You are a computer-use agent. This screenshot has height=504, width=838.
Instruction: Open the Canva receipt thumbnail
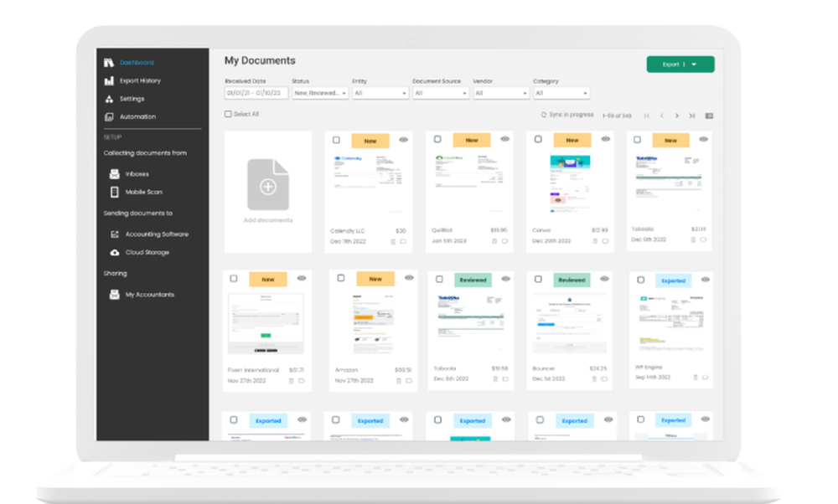[x=570, y=183]
